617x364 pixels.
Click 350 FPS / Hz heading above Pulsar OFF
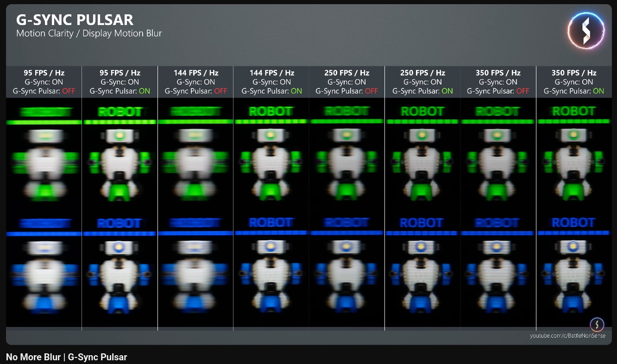498,73
